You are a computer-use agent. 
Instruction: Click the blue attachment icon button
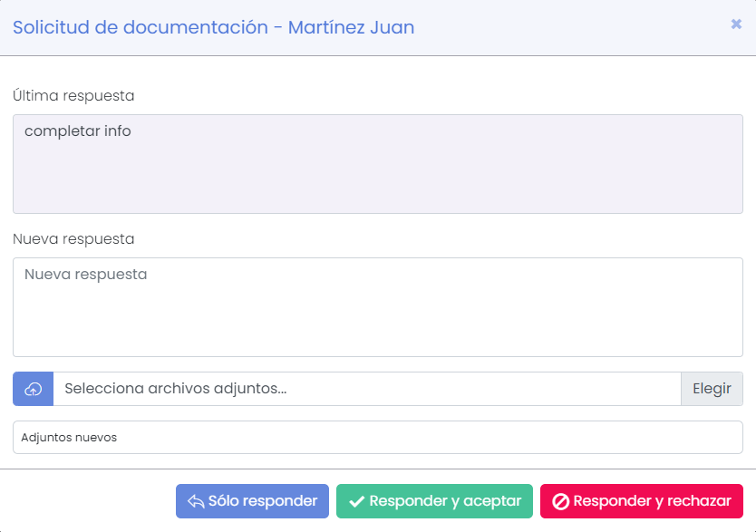[x=33, y=389]
